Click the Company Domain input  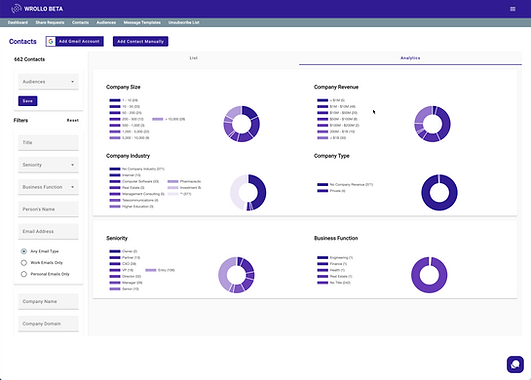click(x=48, y=324)
